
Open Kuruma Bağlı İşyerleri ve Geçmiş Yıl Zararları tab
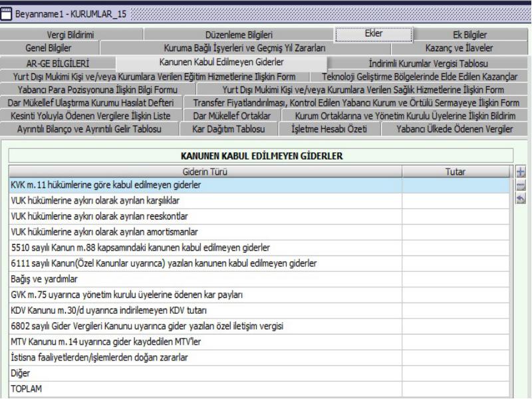click(245, 48)
